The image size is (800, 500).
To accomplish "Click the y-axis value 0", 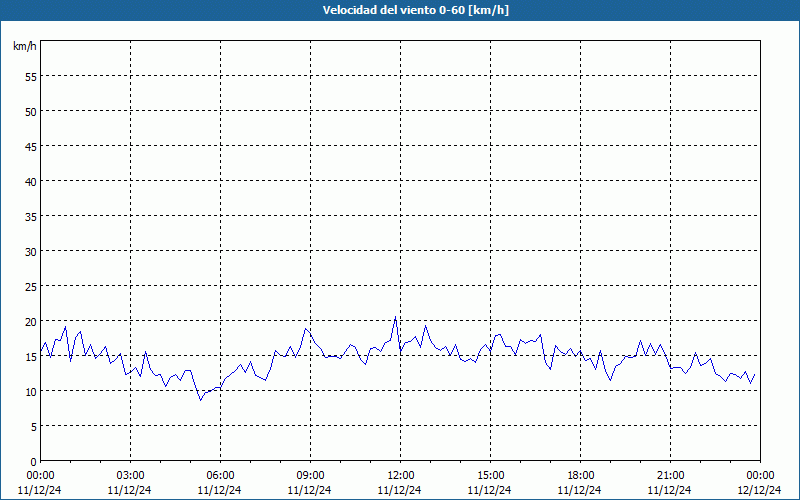I will (x=34, y=462).
